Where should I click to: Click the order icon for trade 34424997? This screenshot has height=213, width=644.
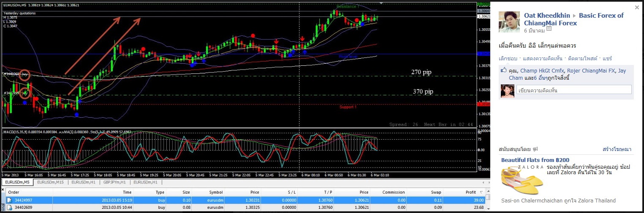[9, 200]
